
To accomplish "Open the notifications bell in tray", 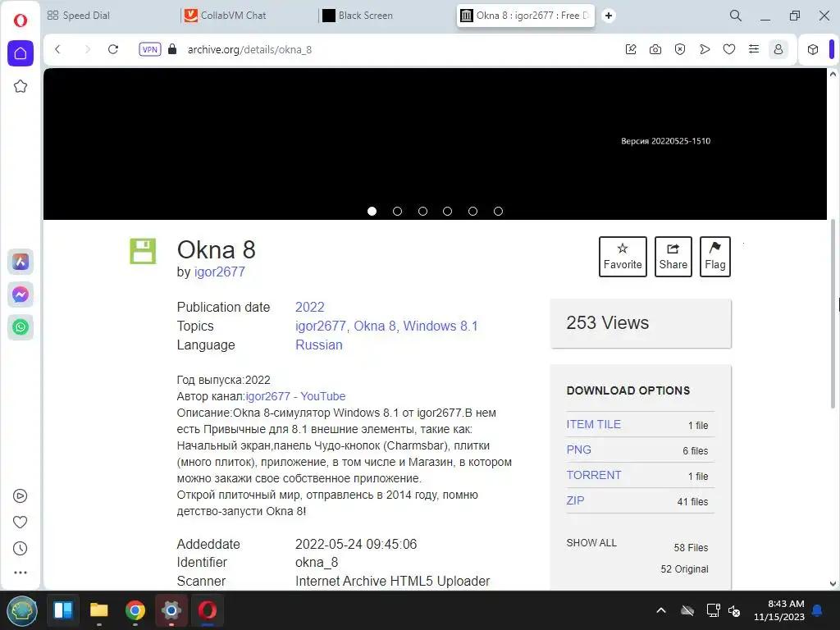I will pyautogui.click(x=818, y=610).
